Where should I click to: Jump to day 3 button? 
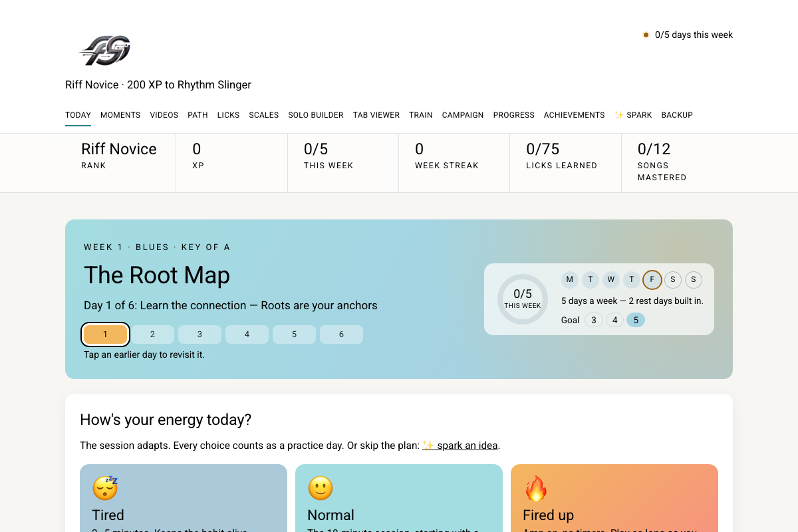point(199,334)
